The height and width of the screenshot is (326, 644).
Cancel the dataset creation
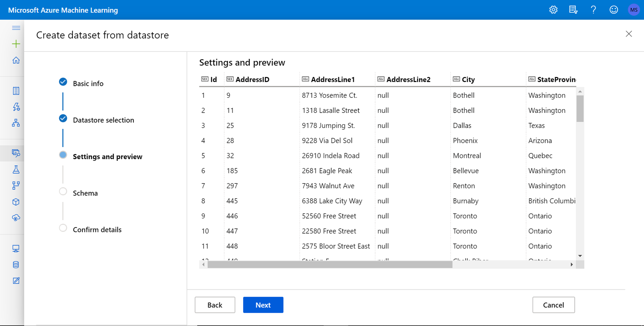(x=553, y=305)
